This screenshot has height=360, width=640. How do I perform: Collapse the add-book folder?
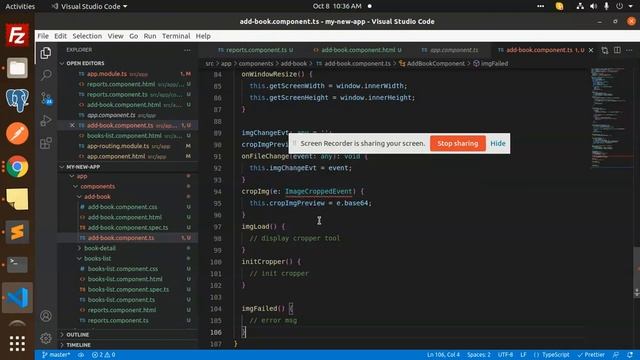pyautogui.click(x=97, y=197)
